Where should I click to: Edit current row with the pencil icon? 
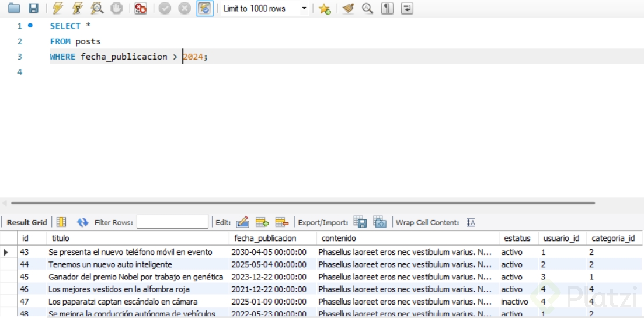tap(243, 222)
